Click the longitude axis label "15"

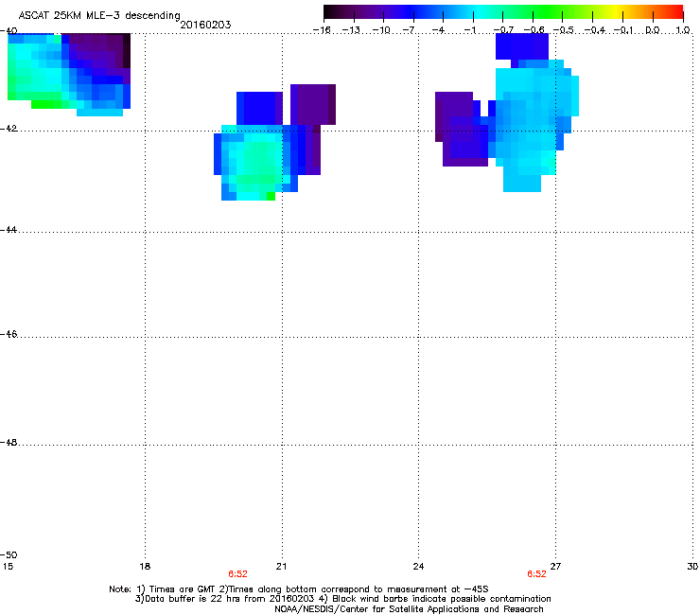coord(8,567)
